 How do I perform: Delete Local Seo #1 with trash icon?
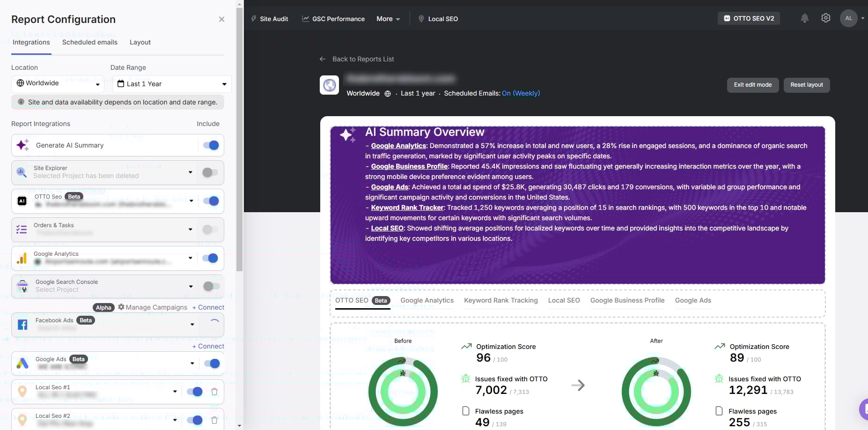click(x=214, y=392)
